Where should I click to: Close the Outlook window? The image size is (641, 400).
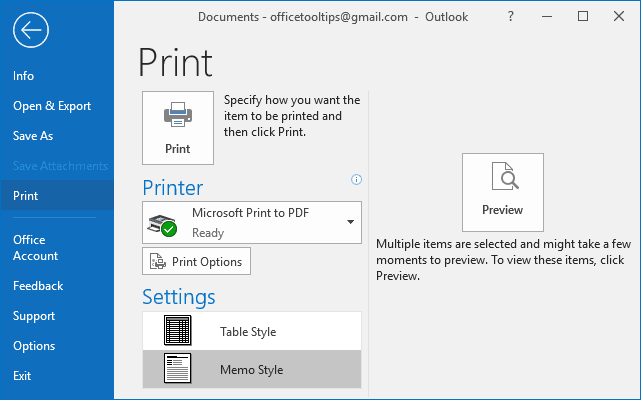click(x=619, y=16)
